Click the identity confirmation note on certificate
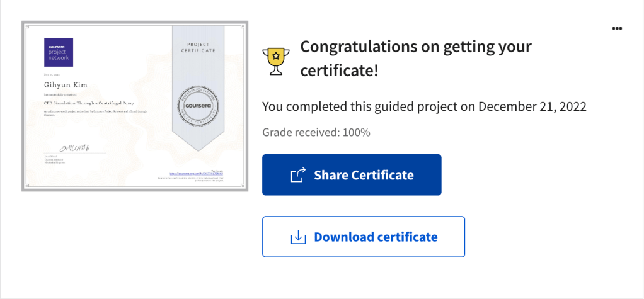Image resolution: width=644 pixels, height=299 pixels. point(197,179)
